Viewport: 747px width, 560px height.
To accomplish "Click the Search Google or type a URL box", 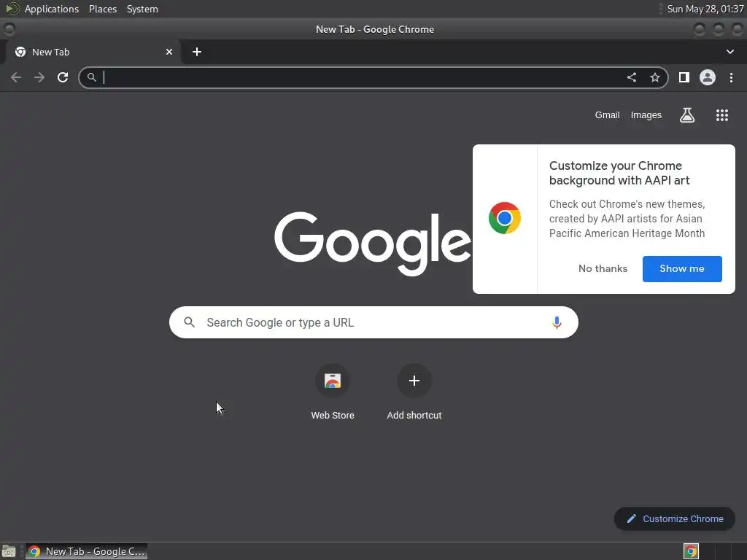I will 373,322.
